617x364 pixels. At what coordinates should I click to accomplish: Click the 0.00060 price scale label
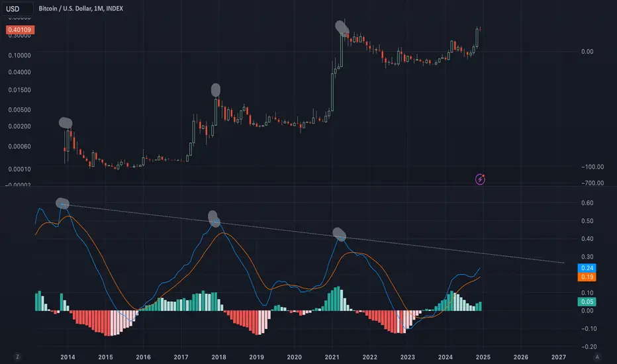[x=19, y=146]
